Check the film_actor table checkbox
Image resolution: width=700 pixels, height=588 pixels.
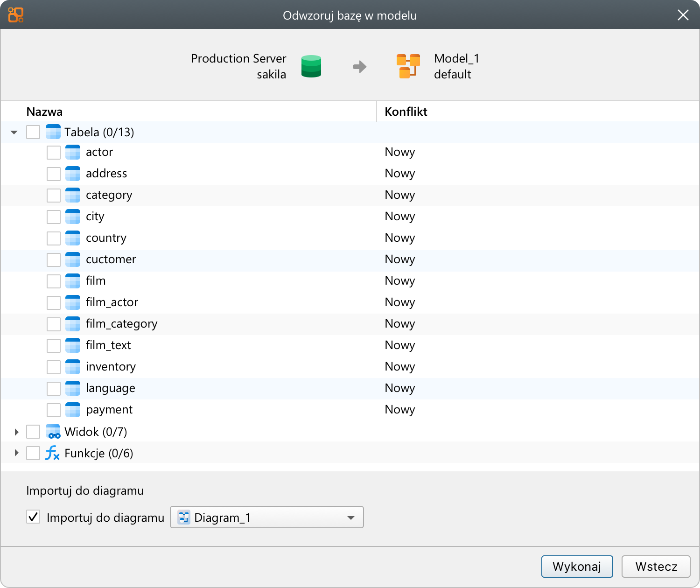click(x=54, y=303)
